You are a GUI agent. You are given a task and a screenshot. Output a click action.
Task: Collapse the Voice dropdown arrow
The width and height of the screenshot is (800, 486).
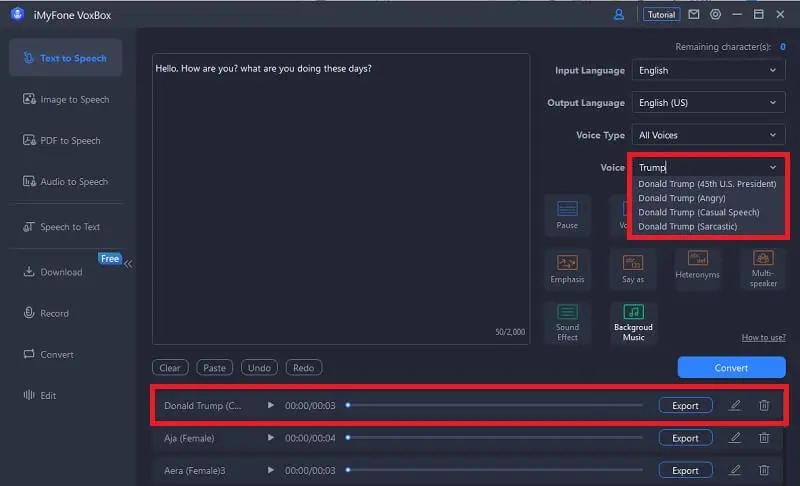pos(773,167)
